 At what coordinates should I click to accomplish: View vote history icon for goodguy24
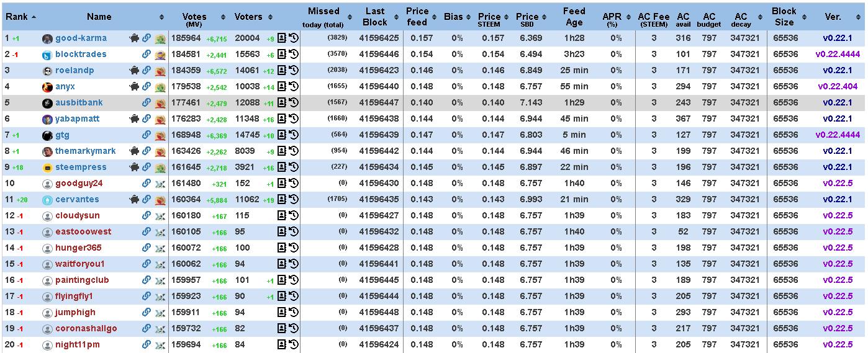click(294, 183)
